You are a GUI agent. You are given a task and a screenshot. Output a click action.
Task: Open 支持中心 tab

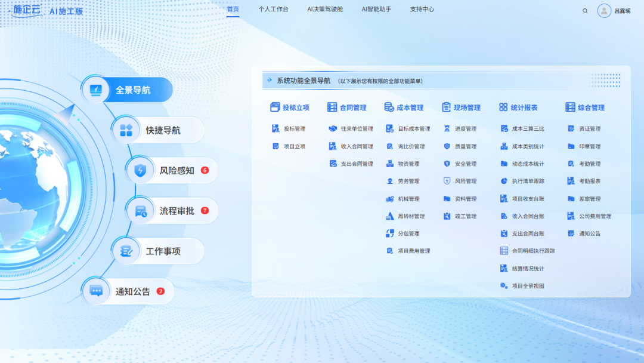tap(422, 9)
